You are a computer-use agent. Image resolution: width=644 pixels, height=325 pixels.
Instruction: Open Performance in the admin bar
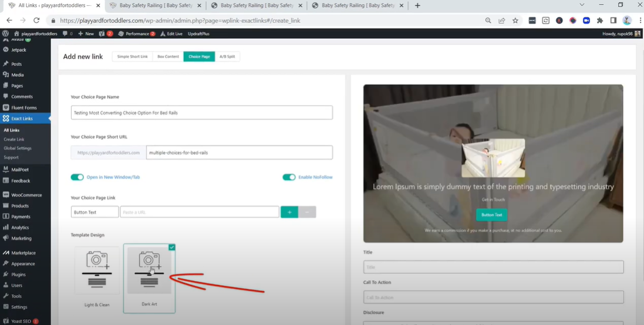coord(137,33)
